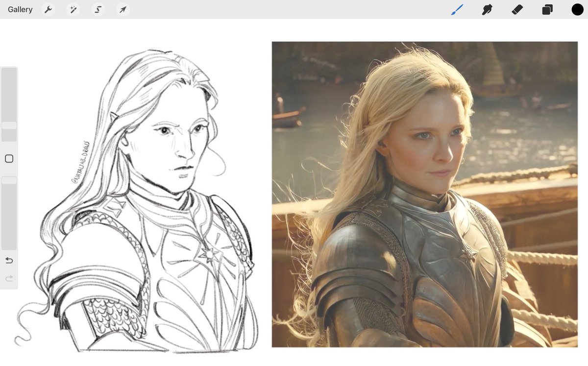
Task: Adjust the brush size slider
Action: pos(9,104)
